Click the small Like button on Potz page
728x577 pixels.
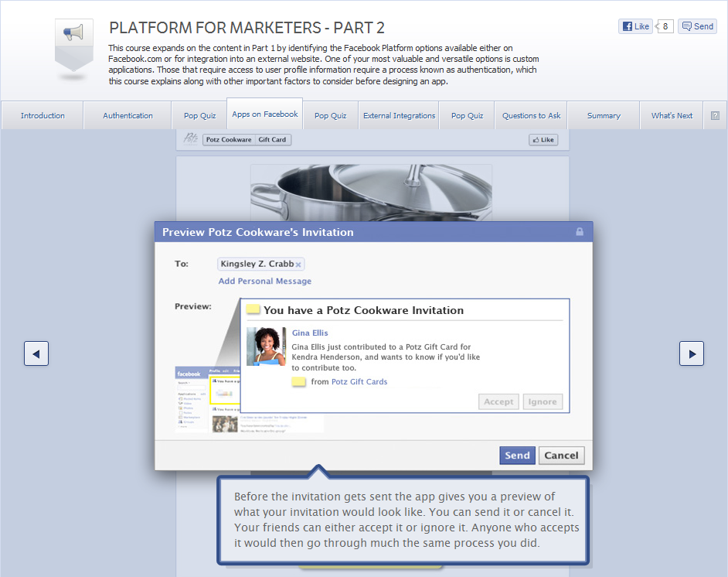tap(543, 140)
